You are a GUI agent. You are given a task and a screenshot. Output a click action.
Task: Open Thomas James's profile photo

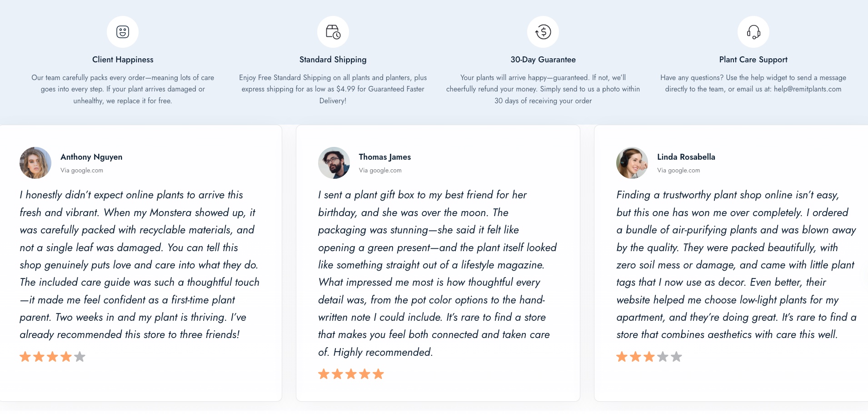(334, 163)
